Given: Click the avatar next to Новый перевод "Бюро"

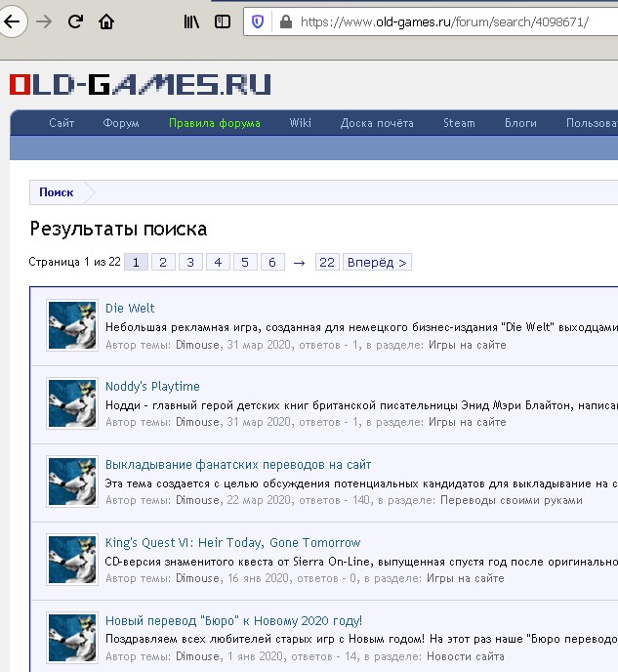Looking at the screenshot, I should (72, 637).
